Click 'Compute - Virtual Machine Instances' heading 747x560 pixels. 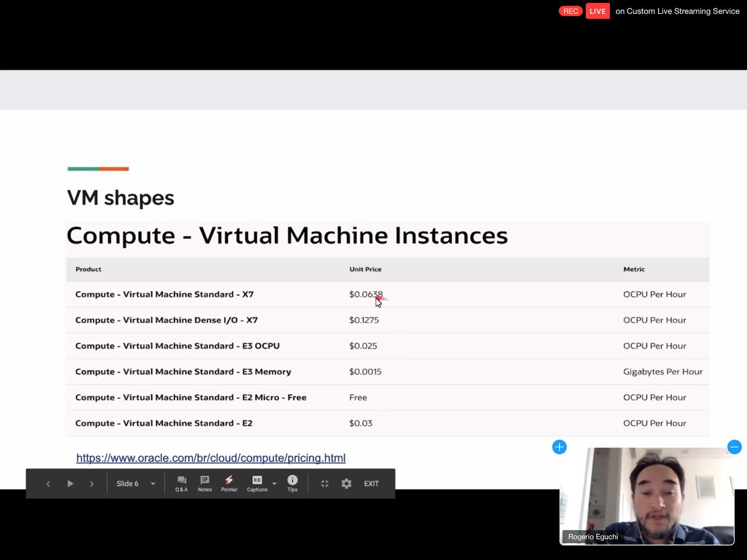pos(287,236)
